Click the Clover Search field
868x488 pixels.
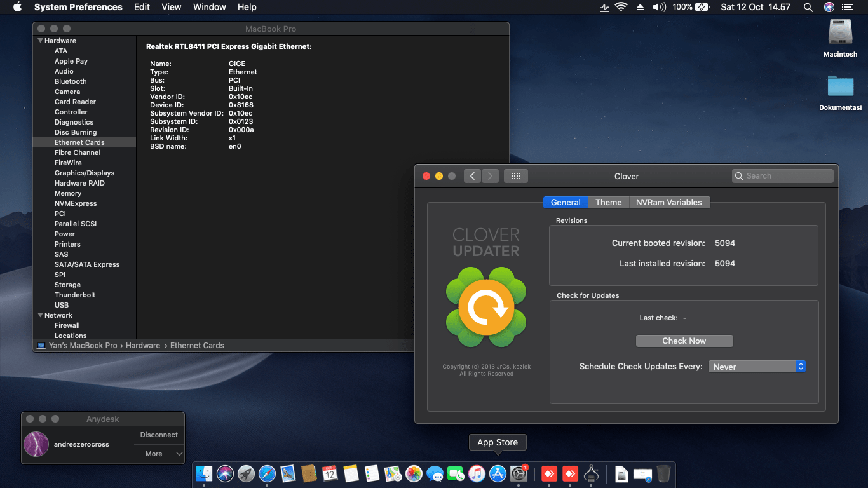[x=782, y=176]
